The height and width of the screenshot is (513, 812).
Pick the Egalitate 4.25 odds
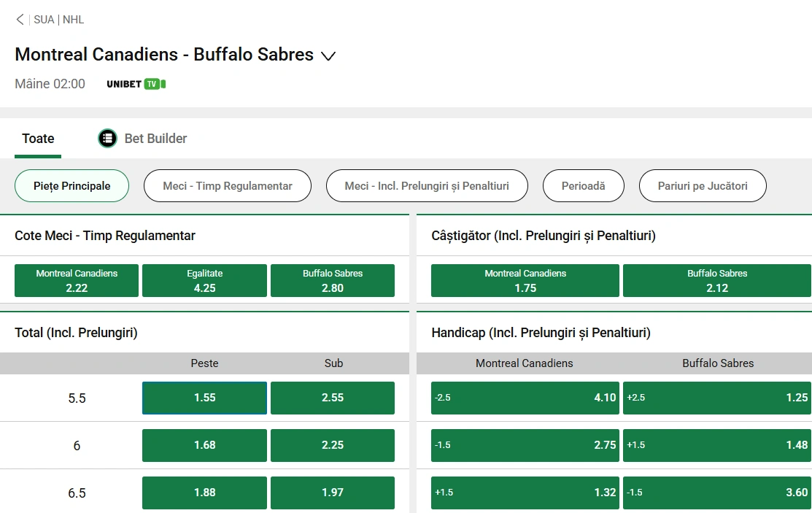click(x=204, y=281)
